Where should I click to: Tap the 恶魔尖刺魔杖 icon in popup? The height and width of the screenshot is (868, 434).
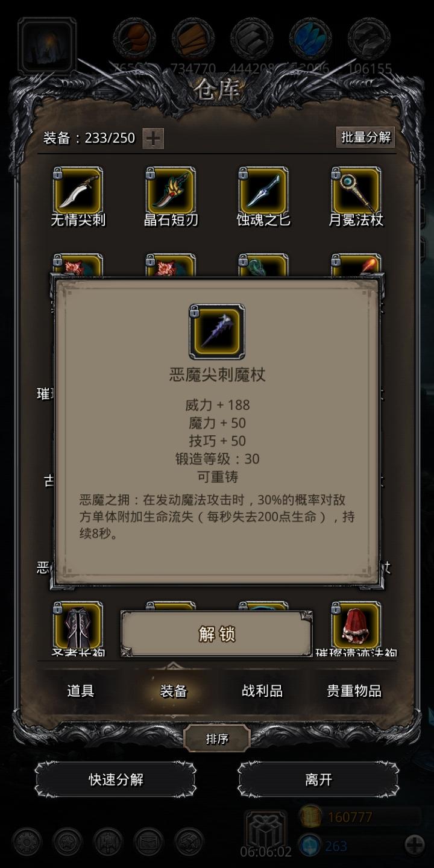pyautogui.click(x=217, y=332)
